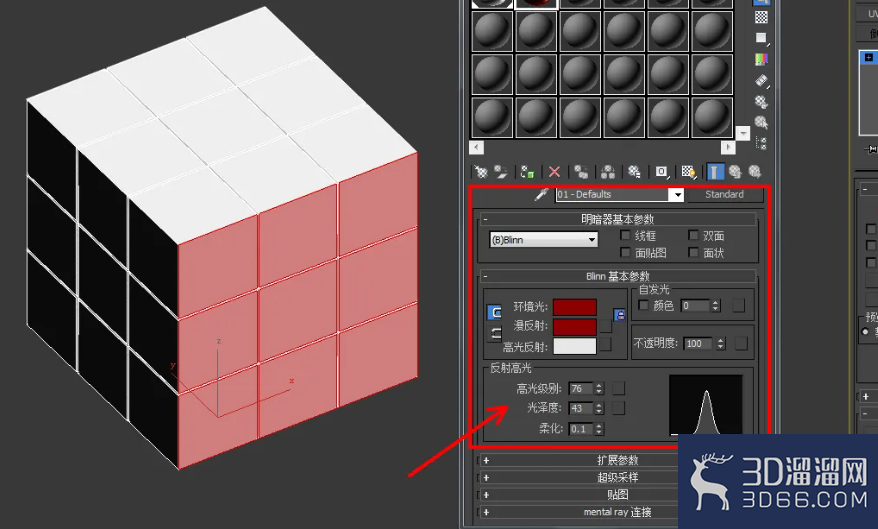Click the map button beside 光泽度

coord(618,408)
